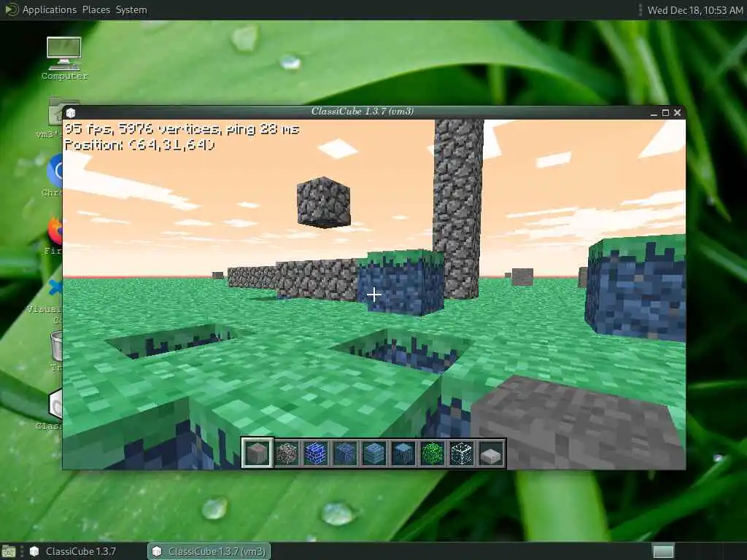The height and width of the screenshot is (560, 747).
Task: Click the fps and vertices status text
Action: [182, 128]
